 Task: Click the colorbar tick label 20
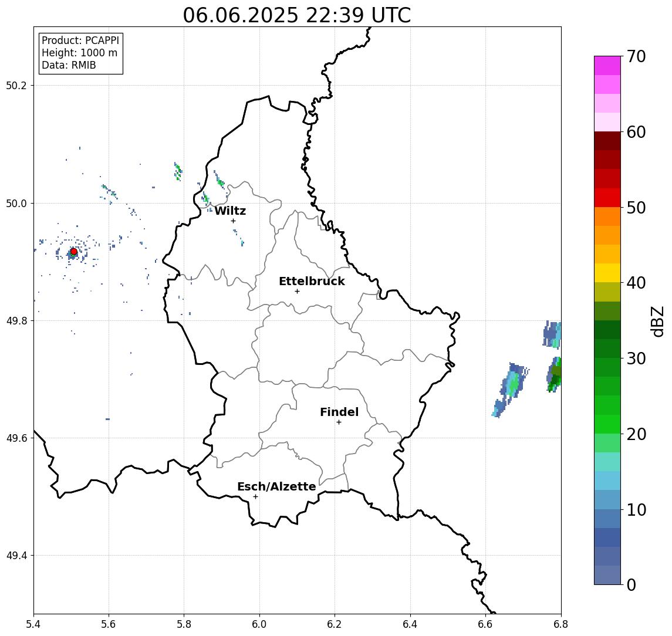point(636,434)
